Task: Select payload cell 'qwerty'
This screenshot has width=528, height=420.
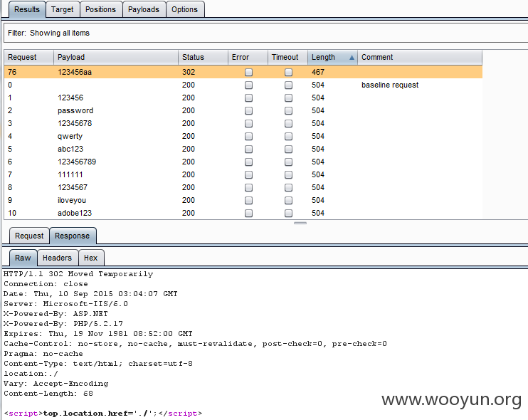Action: click(70, 136)
